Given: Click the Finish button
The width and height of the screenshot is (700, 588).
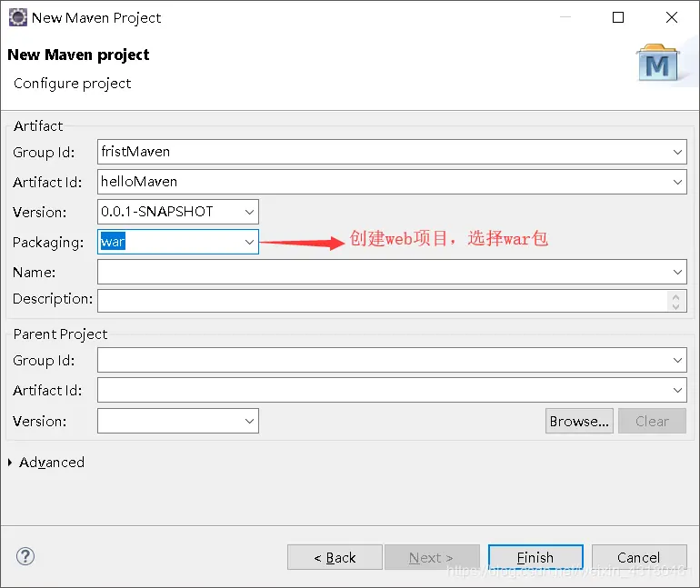Looking at the screenshot, I should pyautogui.click(x=535, y=557).
